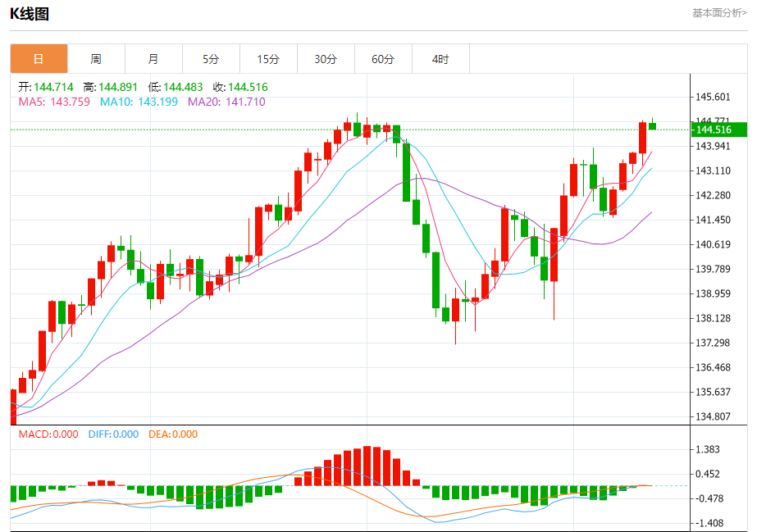The width and height of the screenshot is (757, 532).
Task: Switch to the 周 weekly tab
Action: pos(96,59)
